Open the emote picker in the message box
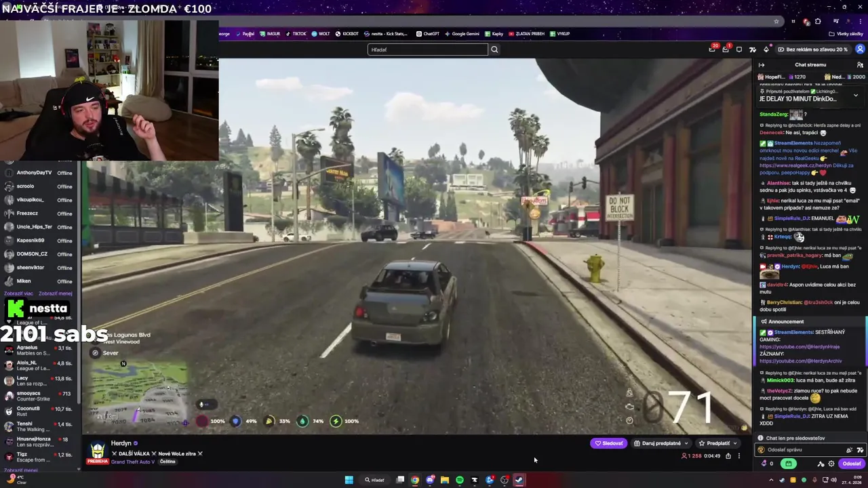 (x=860, y=450)
